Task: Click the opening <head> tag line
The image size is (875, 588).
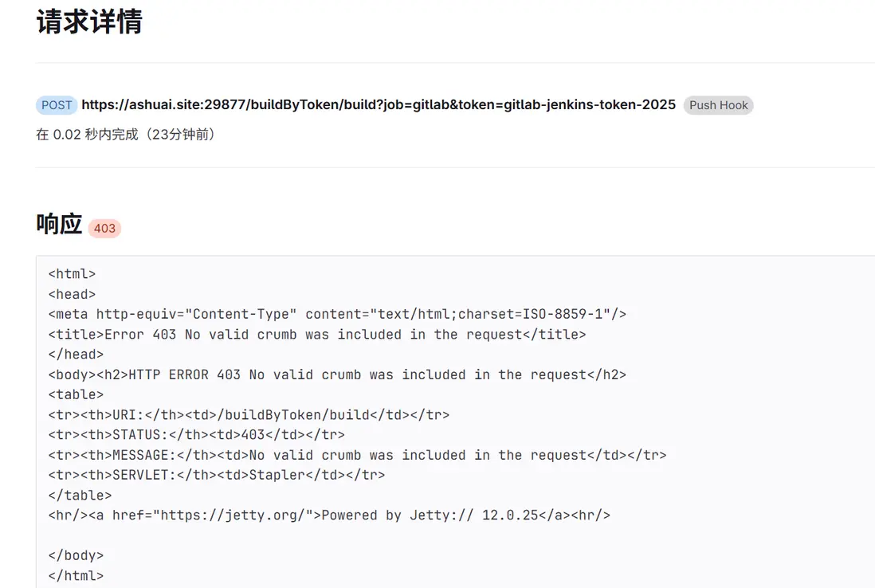Action: tap(72, 294)
